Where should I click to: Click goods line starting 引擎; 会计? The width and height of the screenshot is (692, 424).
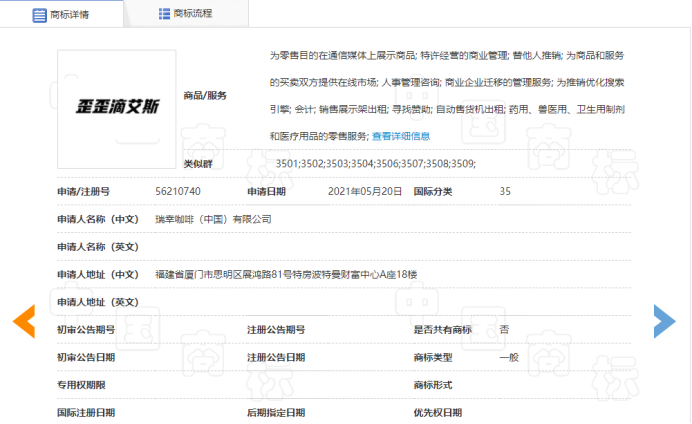click(x=447, y=109)
